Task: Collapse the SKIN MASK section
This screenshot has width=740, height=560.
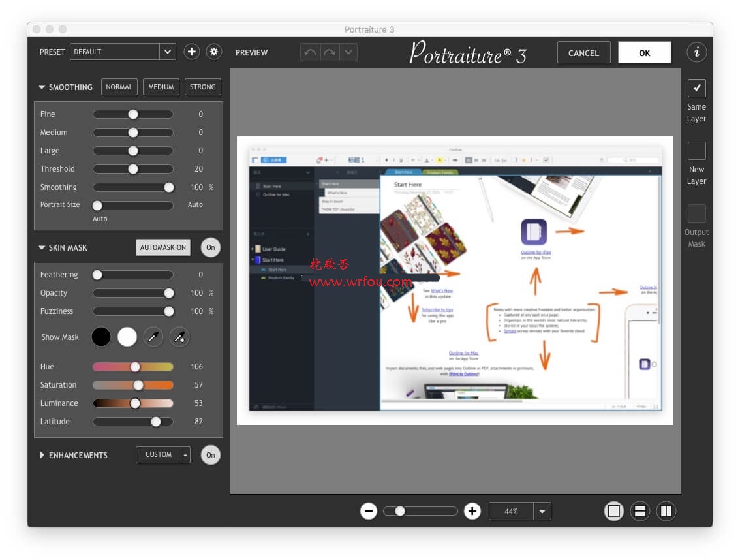Action: [42, 247]
